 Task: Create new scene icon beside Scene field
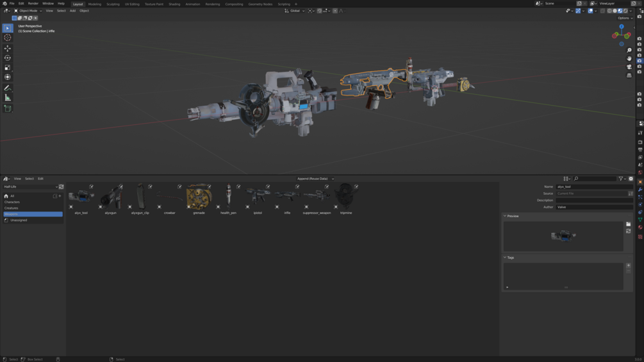(579, 3)
